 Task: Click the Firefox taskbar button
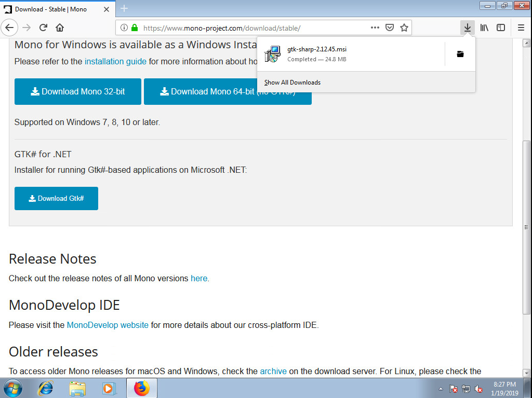click(x=141, y=388)
